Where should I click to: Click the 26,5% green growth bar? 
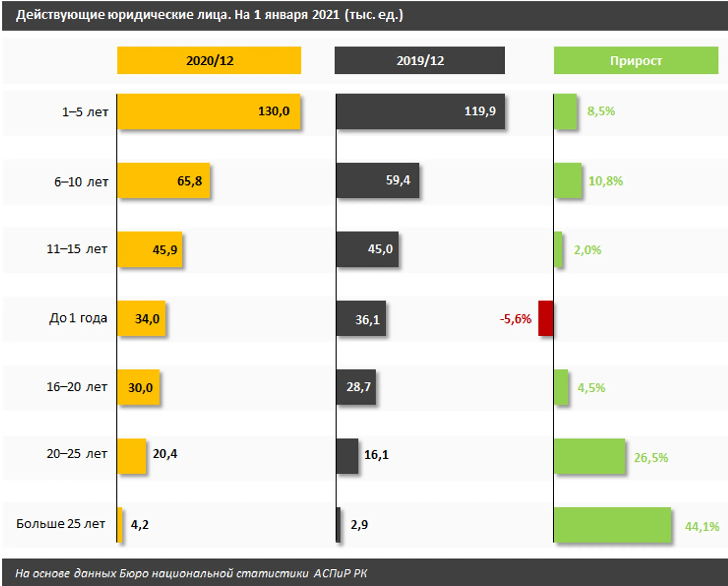pos(589,456)
